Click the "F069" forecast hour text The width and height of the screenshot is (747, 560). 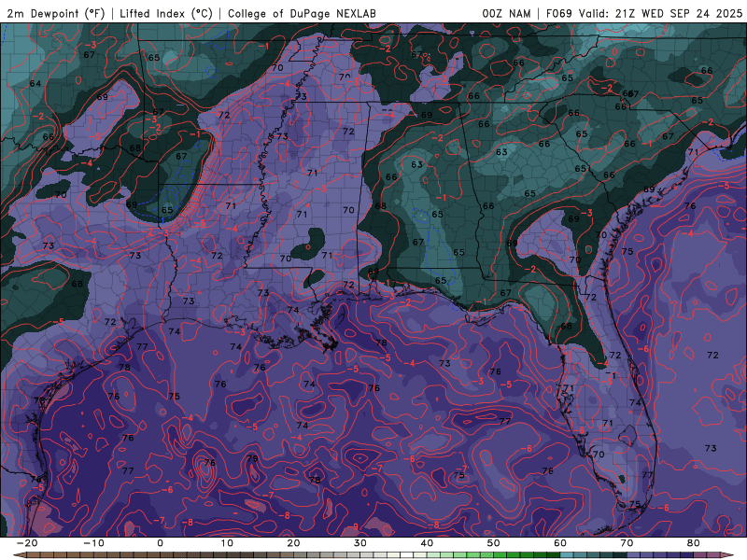click(558, 13)
